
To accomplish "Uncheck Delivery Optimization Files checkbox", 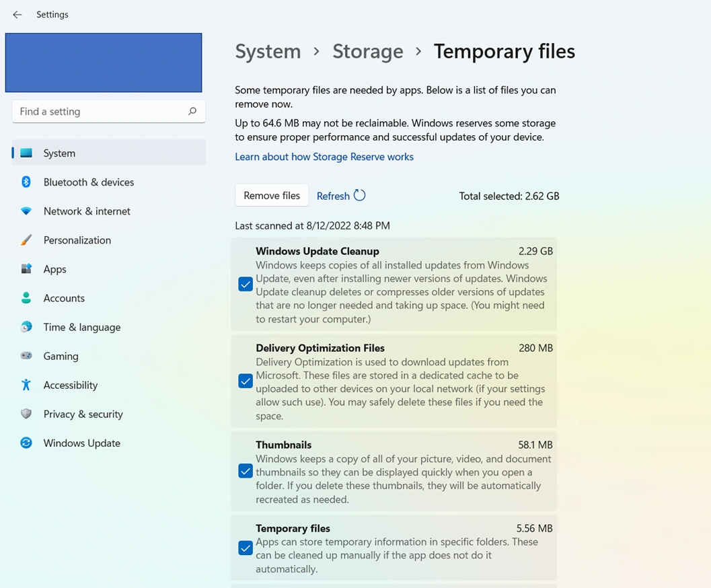I will click(x=246, y=381).
